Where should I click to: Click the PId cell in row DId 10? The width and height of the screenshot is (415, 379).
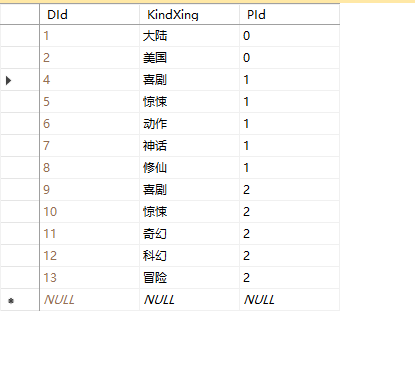pos(289,212)
